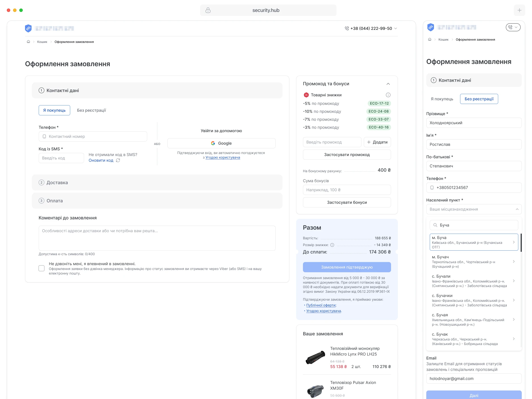Expand the Доставка section
This screenshot has height=399, width=532.
tap(157, 182)
